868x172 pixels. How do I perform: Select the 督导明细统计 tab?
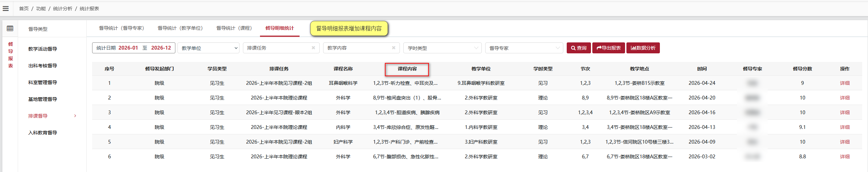(279, 28)
